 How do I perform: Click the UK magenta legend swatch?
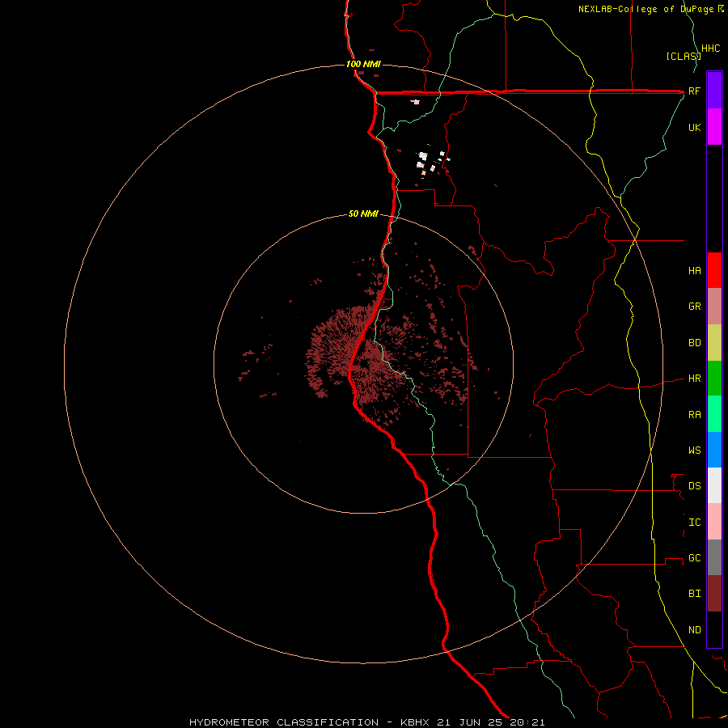coord(714,127)
